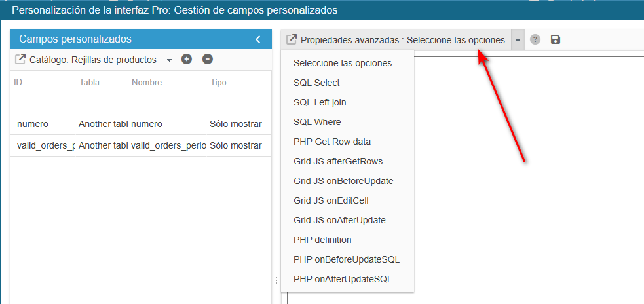The width and height of the screenshot is (644, 304).
Task: Select the valid_orders_period field row
Action: pyautogui.click(x=141, y=145)
